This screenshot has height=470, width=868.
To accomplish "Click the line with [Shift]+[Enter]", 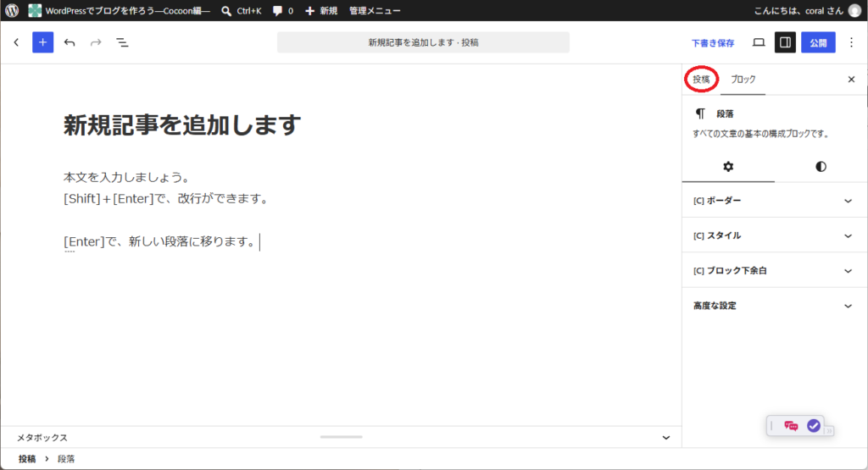I will [167, 198].
